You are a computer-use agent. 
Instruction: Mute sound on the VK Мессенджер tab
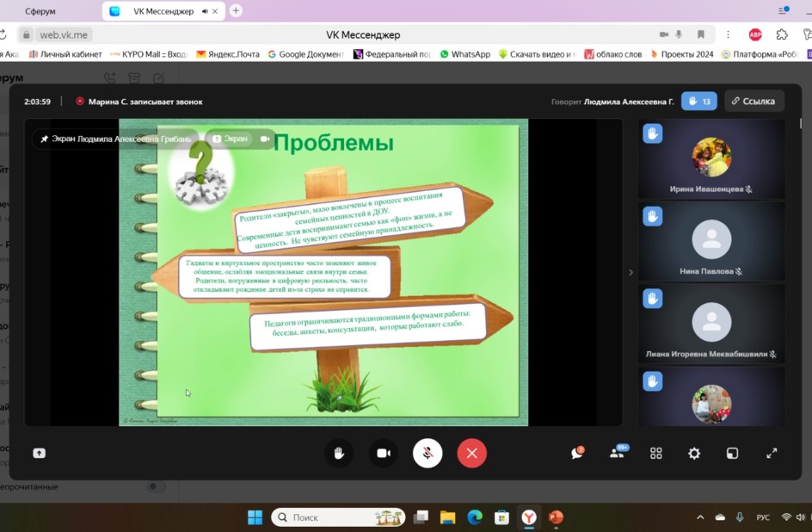pyautogui.click(x=205, y=11)
